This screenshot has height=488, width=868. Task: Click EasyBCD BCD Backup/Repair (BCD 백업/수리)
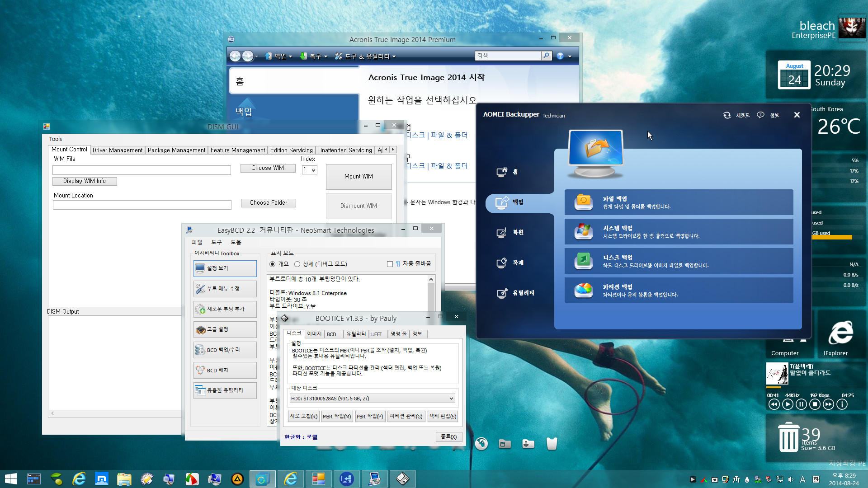coord(225,350)
